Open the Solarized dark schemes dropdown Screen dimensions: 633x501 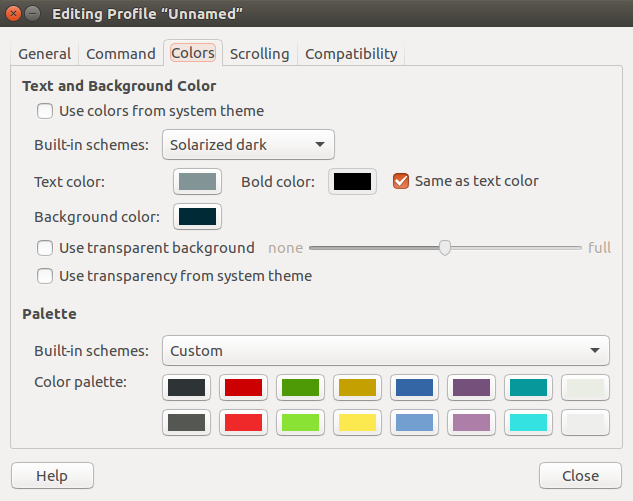click(248, 145)
